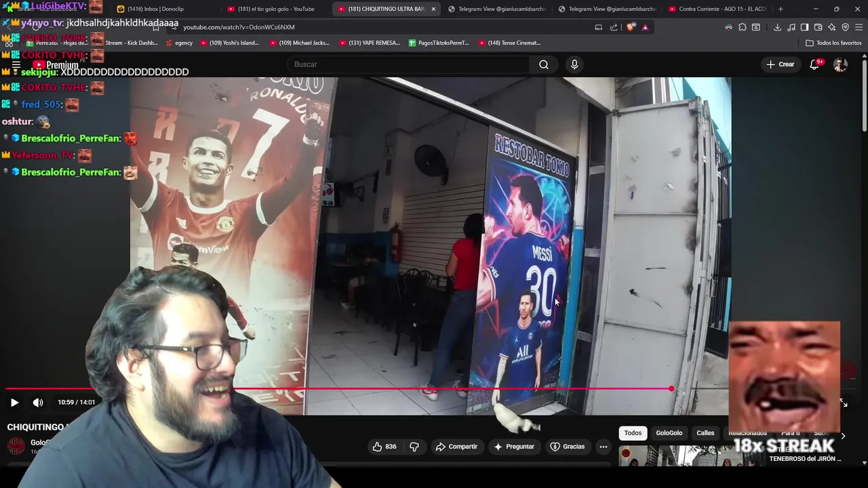The width and height of the screenshot is (868, 488).
Task: Toggle video full screen icon
Action: (x=844, y=403)
